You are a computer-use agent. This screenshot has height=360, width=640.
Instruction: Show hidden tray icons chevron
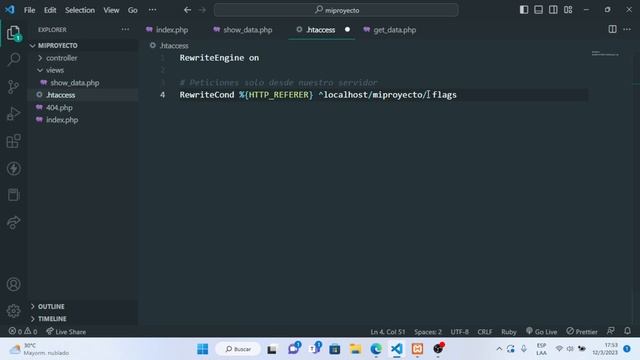[499, 349]
